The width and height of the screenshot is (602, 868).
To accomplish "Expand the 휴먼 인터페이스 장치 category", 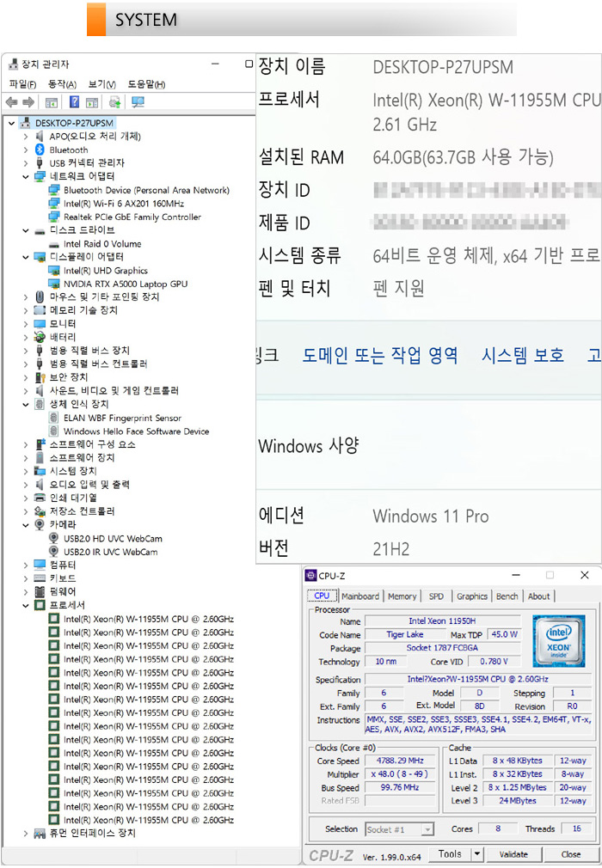I will (x=26, y=833).
